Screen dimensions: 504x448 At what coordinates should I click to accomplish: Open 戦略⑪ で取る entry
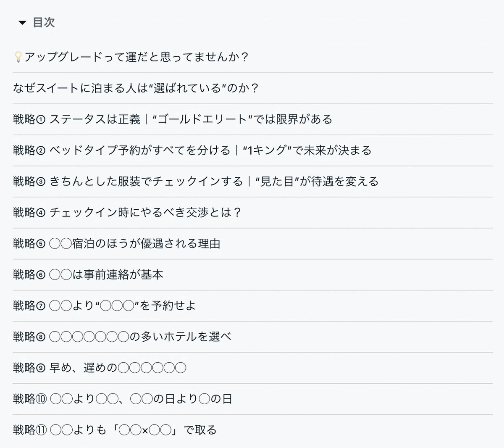[x=115, y=430]
